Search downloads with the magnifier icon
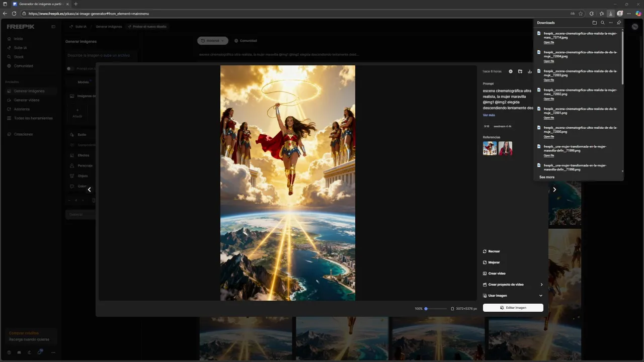This screenshot has height=362, width=644. click(x=603, y=23)
